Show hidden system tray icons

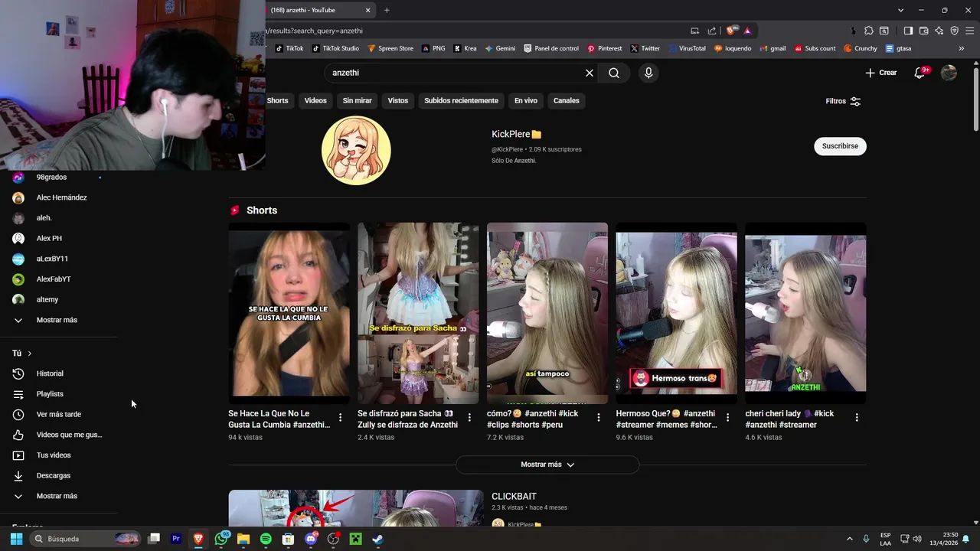coord(849,539)
